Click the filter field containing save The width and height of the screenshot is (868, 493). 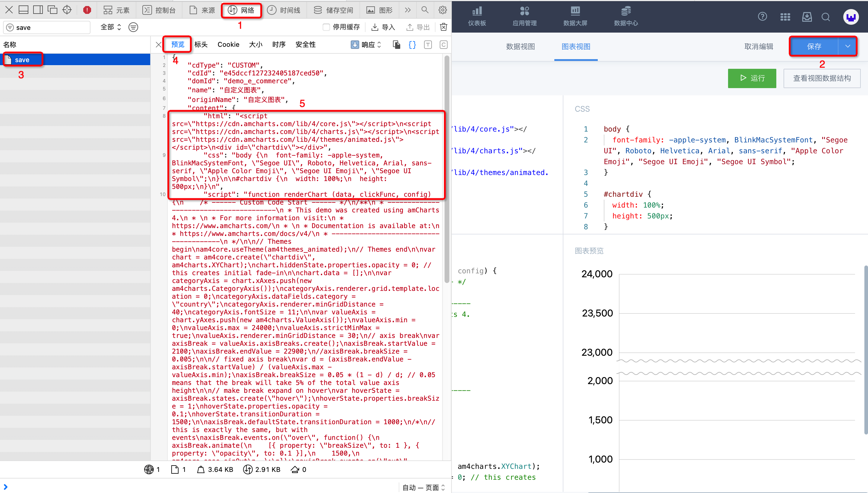coord(47,27)
